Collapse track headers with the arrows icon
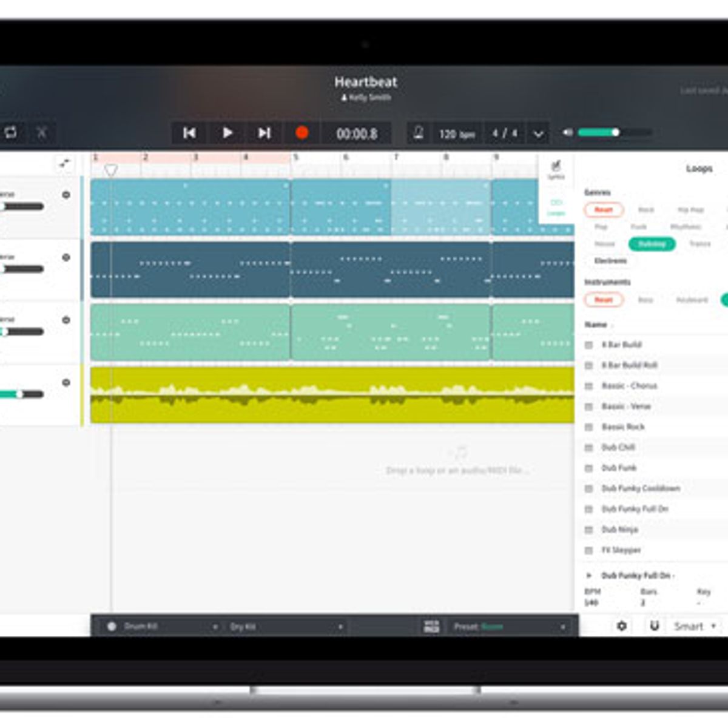 click(x=64, y=164)
